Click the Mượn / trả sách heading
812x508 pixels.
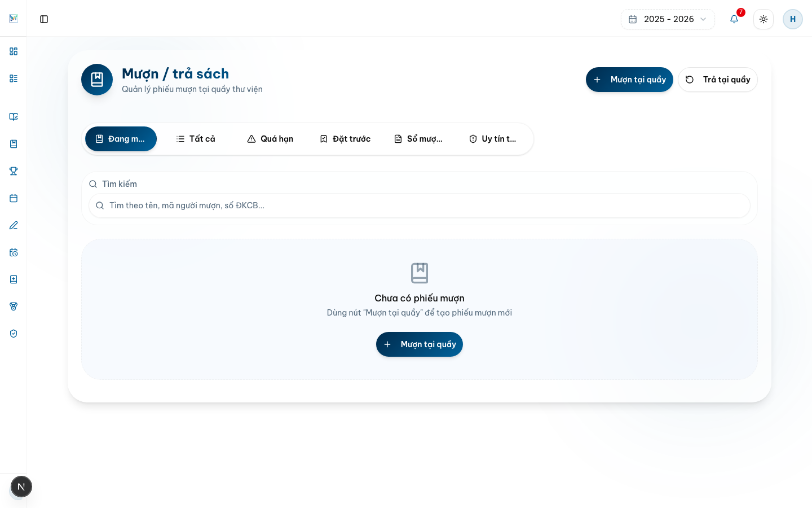175,73
